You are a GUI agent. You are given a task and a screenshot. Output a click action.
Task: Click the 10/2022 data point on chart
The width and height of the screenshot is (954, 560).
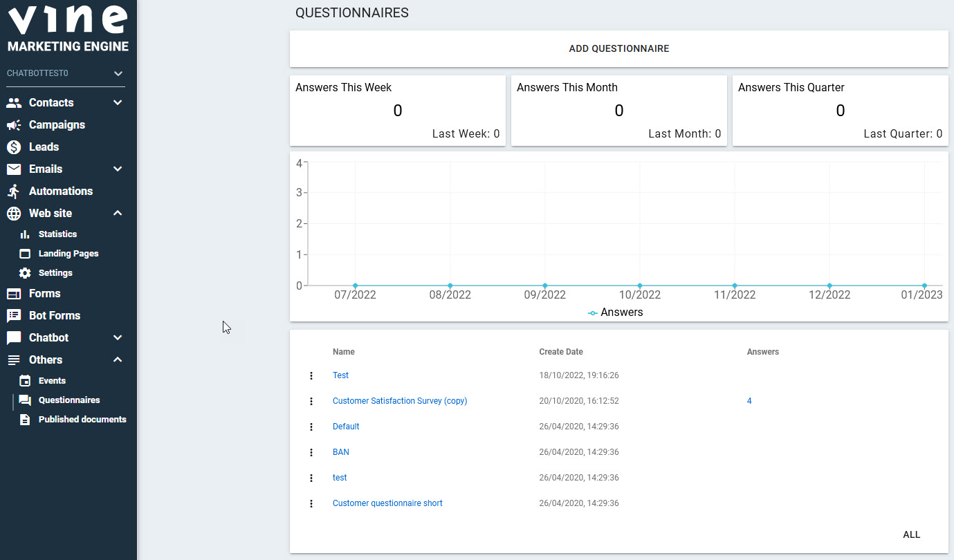pos(640,286)
